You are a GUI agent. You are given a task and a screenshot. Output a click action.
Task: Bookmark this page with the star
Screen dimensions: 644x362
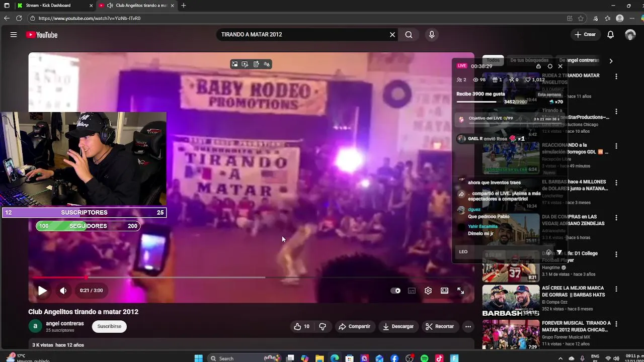pyautogui.click(x=581, y=18)
